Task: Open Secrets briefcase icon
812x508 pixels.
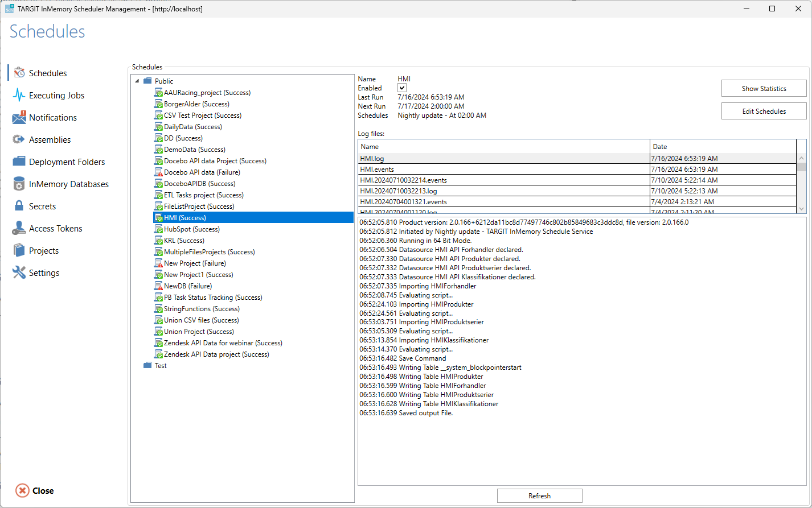Action: pos(19,206)
